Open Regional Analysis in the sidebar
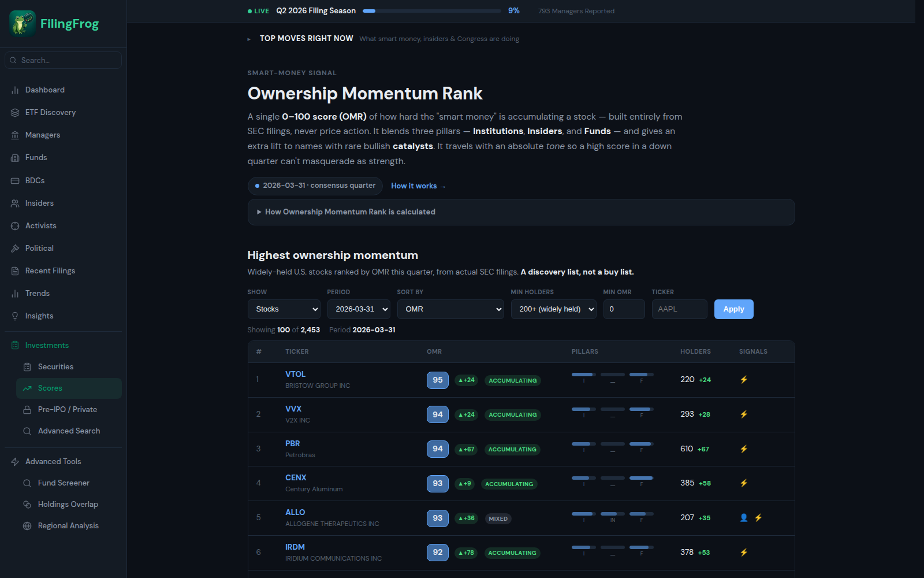This screenshot has width=924, height=578. point(69,526)
